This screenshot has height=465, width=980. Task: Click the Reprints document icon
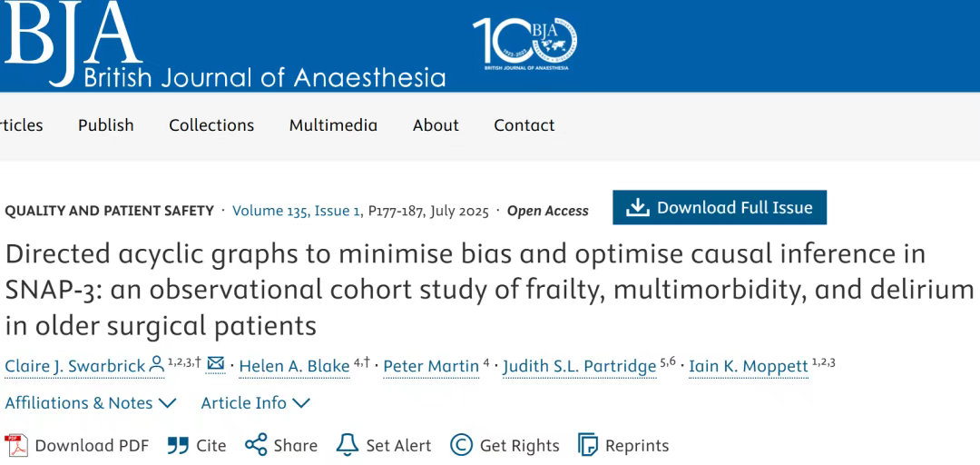[x=587, y=445]
